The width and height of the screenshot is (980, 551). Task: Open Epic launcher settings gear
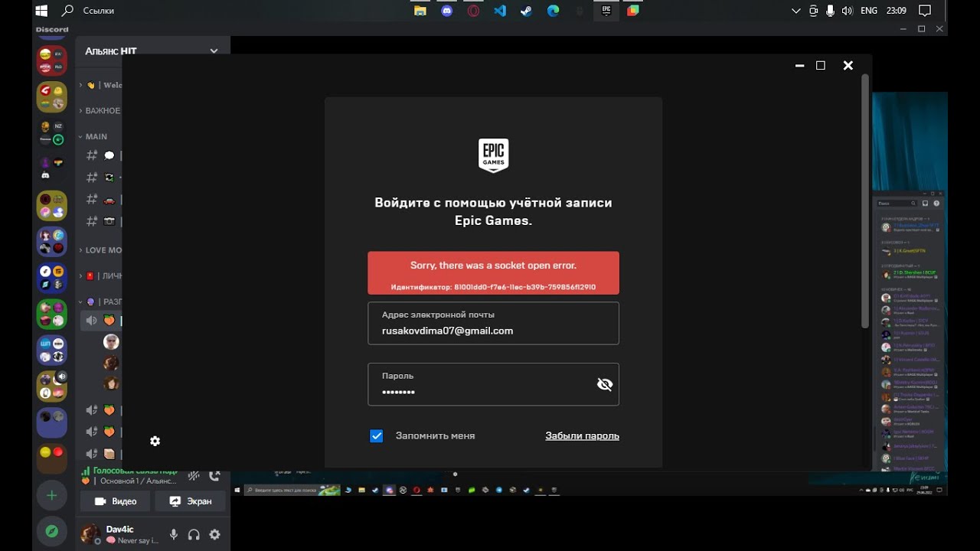155,441
